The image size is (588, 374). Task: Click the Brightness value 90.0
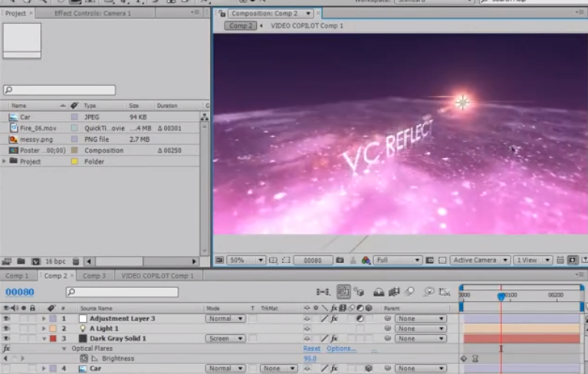point(310,359)
